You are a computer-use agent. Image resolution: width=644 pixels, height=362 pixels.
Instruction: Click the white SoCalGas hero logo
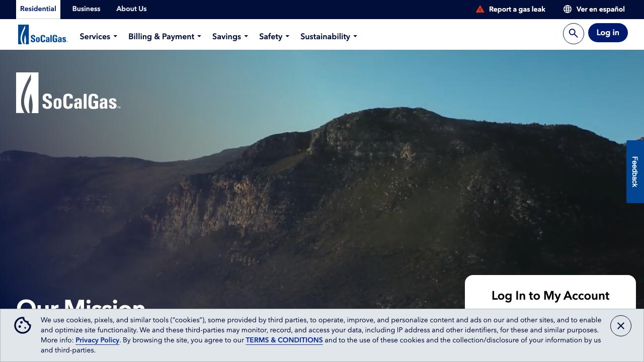coord(68,93)
